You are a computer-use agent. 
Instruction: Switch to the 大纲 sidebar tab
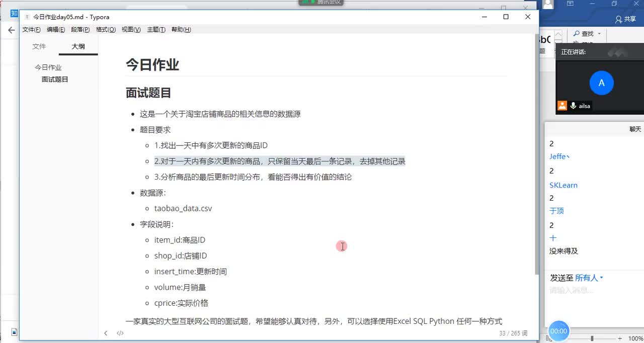[x=78, y=46]
